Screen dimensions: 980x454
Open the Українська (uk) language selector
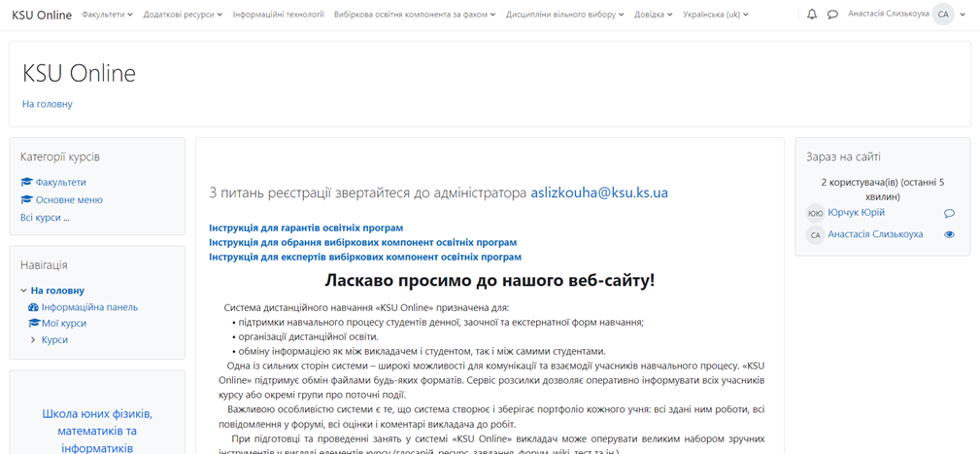[716, 15]
